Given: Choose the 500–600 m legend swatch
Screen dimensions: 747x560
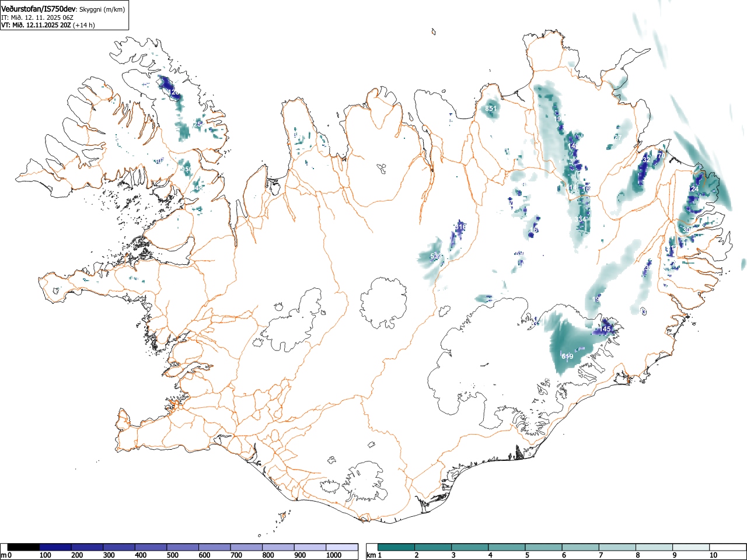Looking at the screenshot, I should pyautogui.click(x=183, y=547).
